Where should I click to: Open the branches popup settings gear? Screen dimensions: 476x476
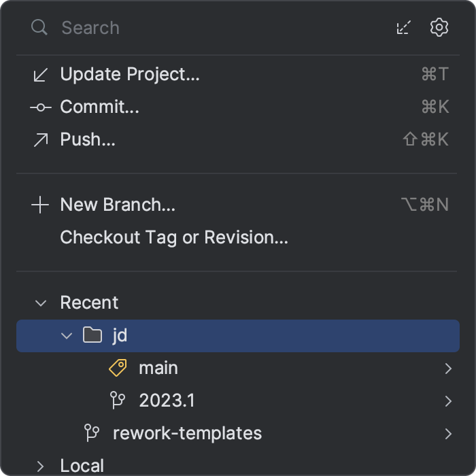tap(439, 27)
